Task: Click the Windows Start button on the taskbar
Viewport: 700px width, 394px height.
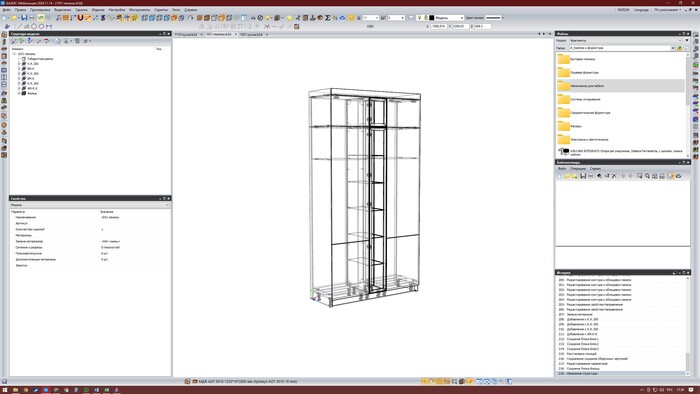Action: 4,390
